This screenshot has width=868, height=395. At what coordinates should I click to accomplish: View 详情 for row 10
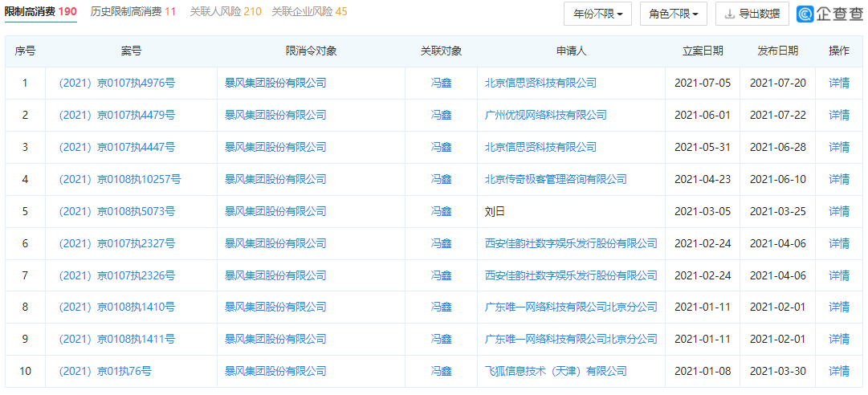coord(838,371)
